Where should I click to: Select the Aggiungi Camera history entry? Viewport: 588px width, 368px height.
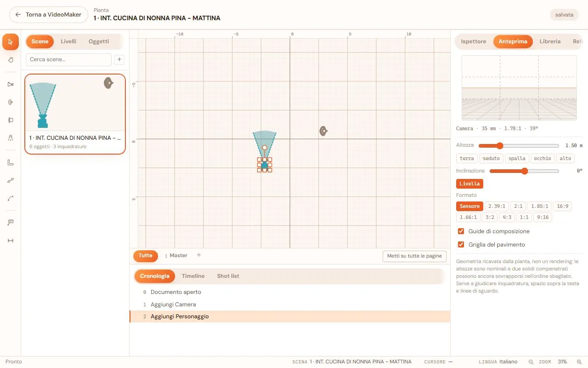tap(290, 305)
